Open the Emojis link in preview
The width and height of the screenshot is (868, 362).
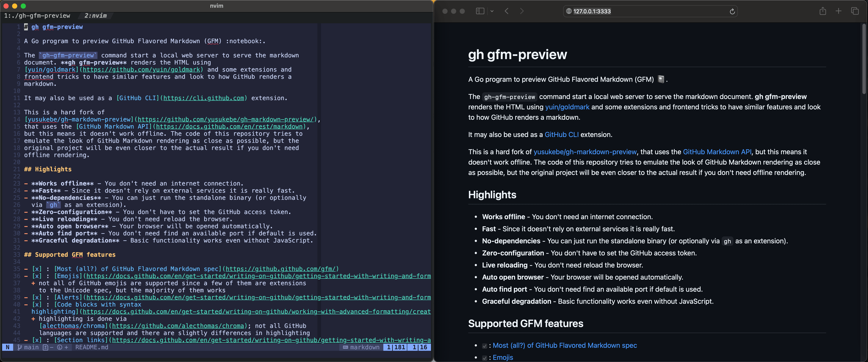click(x=503, y=358)
